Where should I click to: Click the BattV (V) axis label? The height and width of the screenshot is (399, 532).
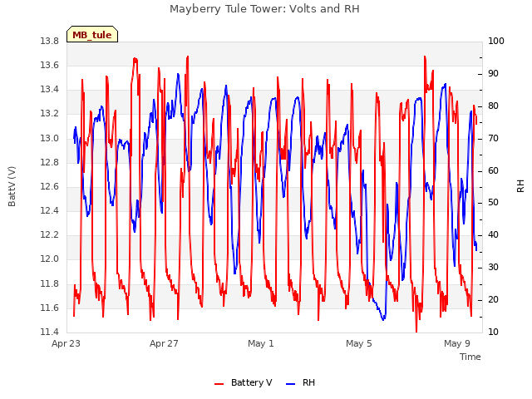point(12,186)
